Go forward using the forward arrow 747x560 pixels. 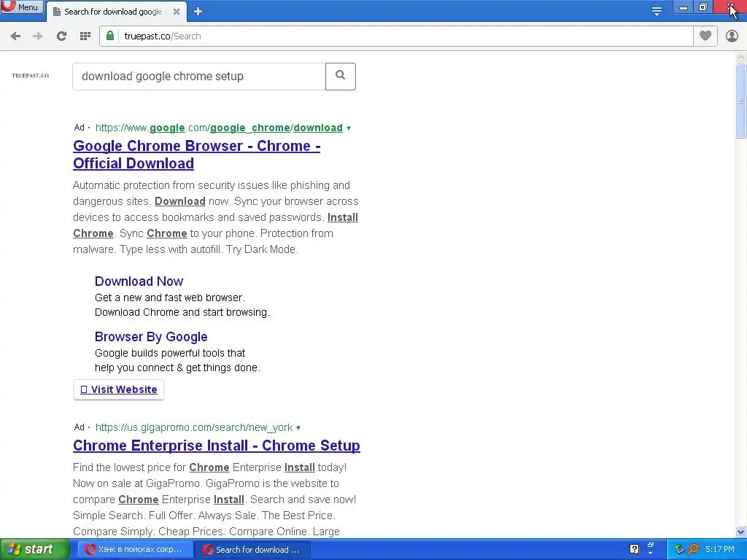(38, 36)
